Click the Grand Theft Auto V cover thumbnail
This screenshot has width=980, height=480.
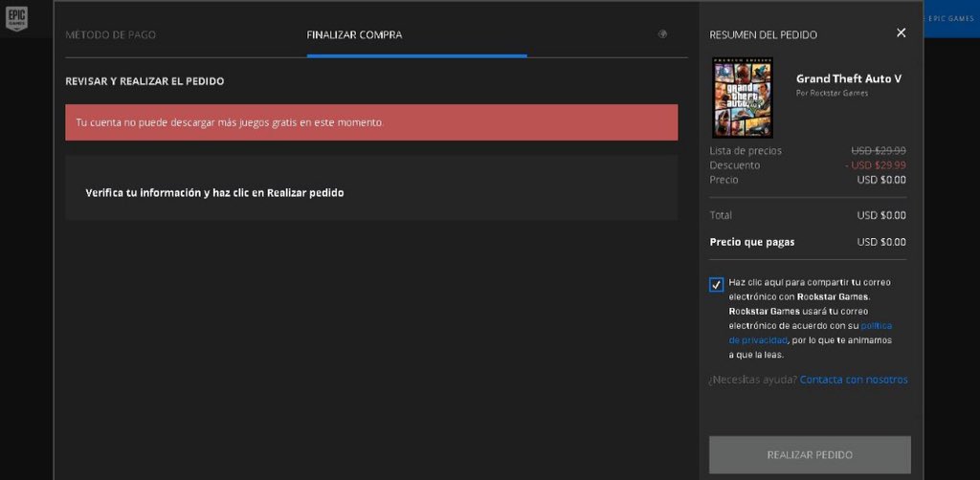pos(743,98)
